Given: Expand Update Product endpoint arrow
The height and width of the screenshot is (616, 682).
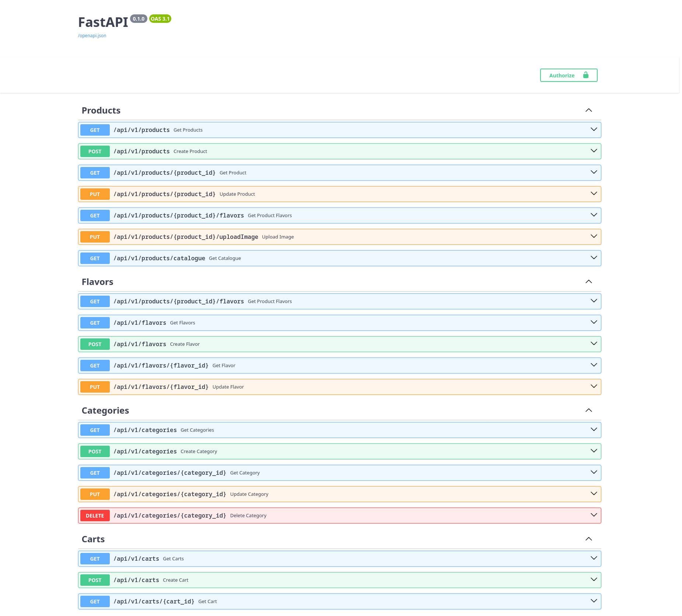Looking at the screenshot, I should pos(594,194).
